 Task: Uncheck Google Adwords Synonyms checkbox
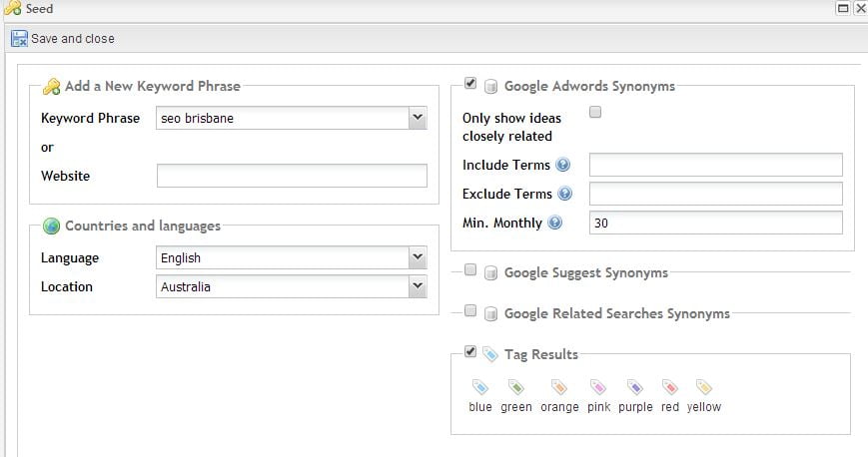[x=470, y=83]
